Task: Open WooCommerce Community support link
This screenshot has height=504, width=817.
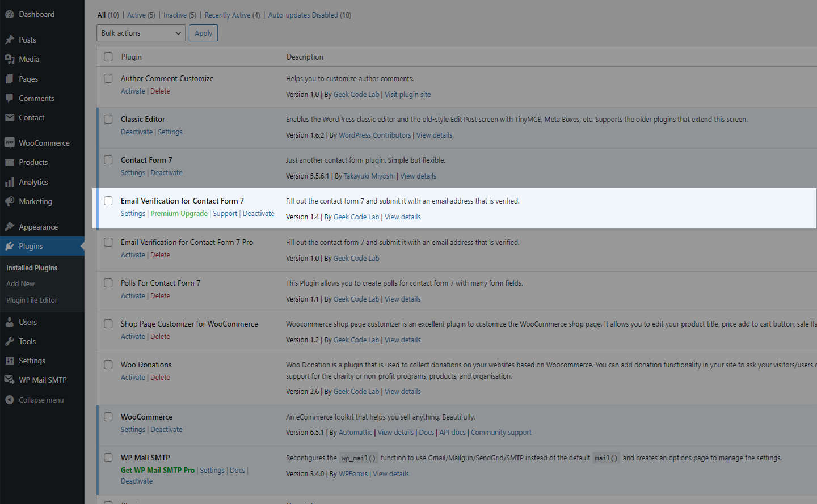Action: (x=502, y=432)
